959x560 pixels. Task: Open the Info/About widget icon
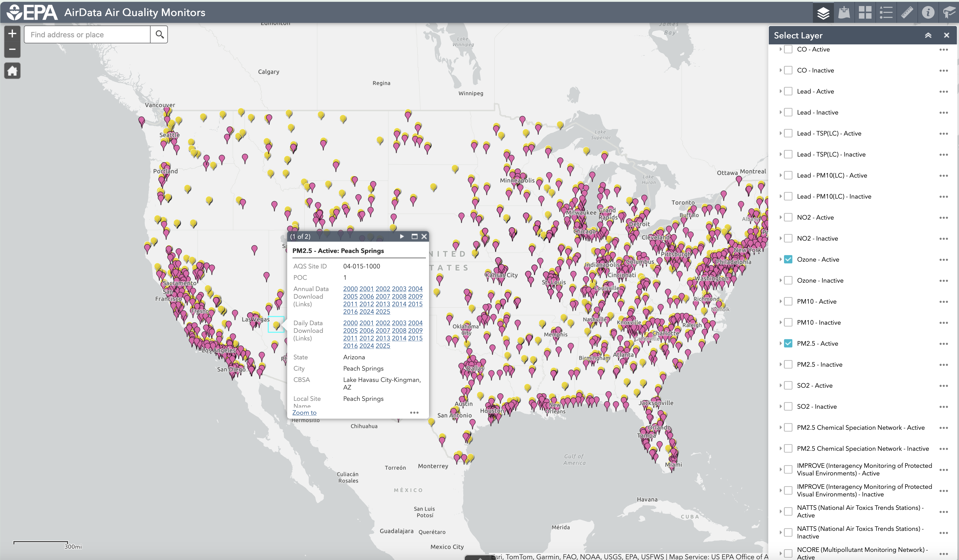(928, 13)
